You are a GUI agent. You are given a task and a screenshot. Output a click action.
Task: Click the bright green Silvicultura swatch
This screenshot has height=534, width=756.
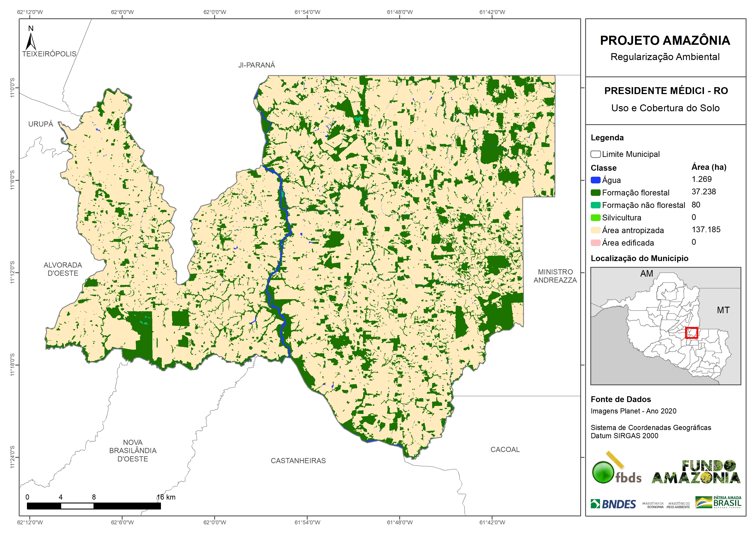[595, 217]
